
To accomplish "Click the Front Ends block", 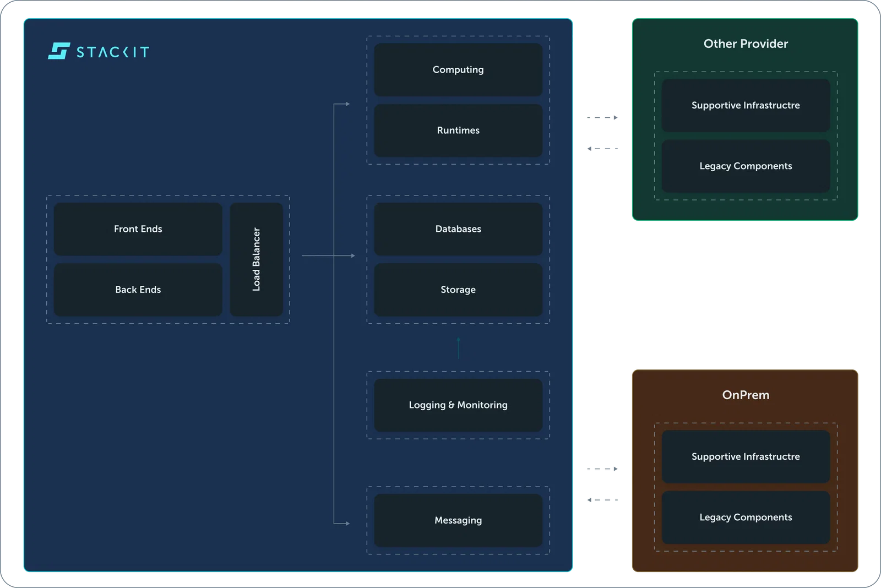I will [138, 229].
